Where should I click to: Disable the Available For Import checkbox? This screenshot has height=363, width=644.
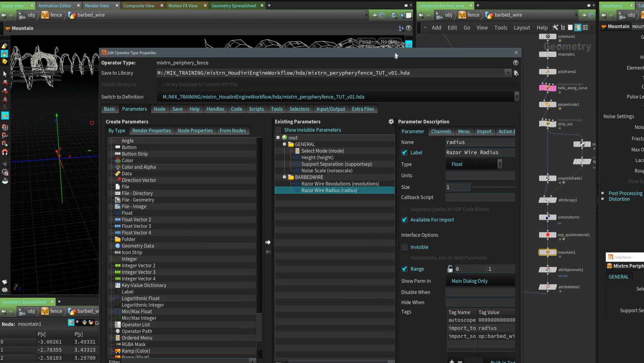[405, 220]
